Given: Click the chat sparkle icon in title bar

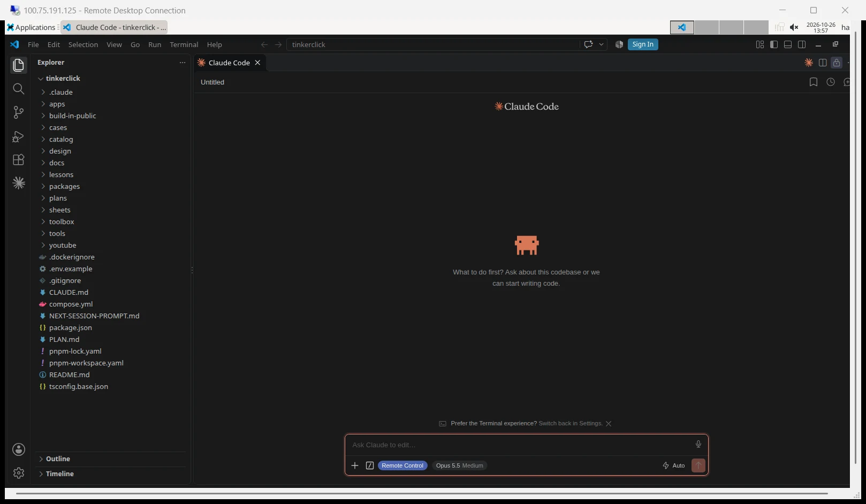Looking at the screenshot, I should click(588, 44).
